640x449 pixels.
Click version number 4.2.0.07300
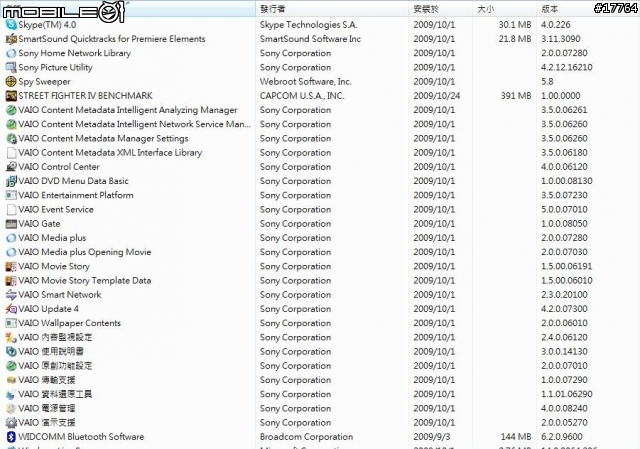pyautogui.click(x=564, y=309)
